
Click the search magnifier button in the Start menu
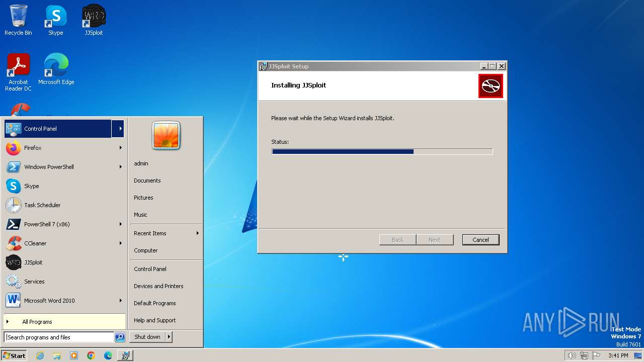pos(120,337)
